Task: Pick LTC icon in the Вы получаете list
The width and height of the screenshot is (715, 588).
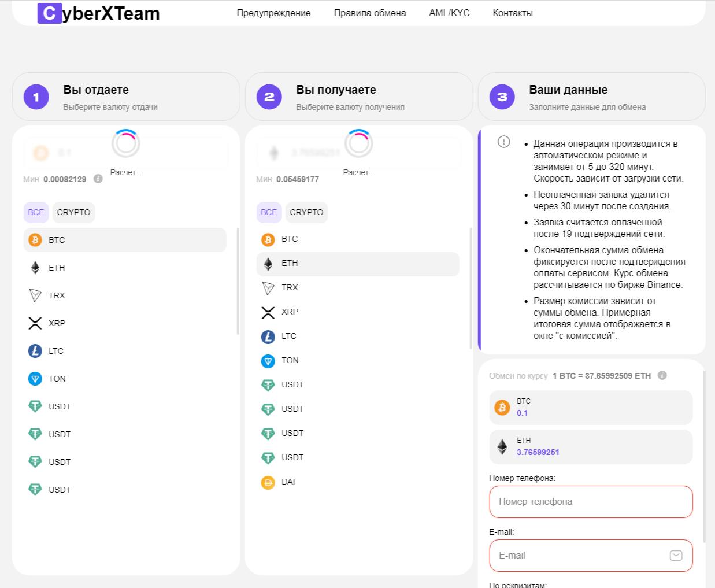Action: [x=268, y=336]
